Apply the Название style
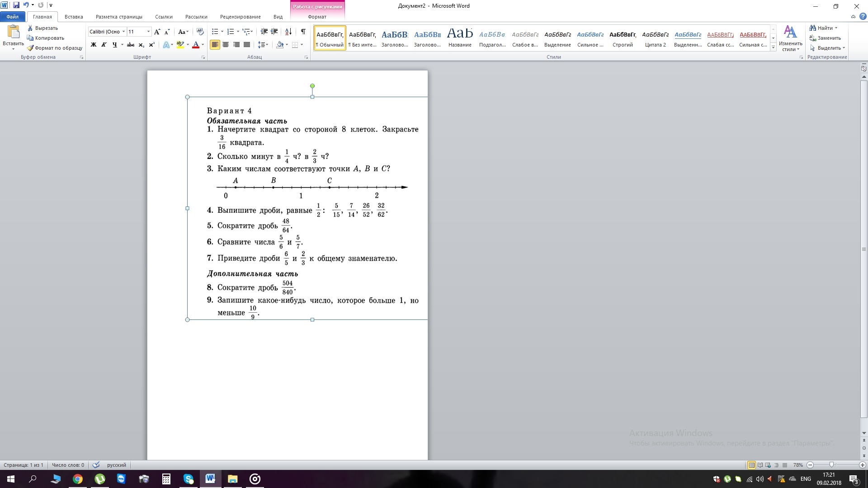 [460, 38]
